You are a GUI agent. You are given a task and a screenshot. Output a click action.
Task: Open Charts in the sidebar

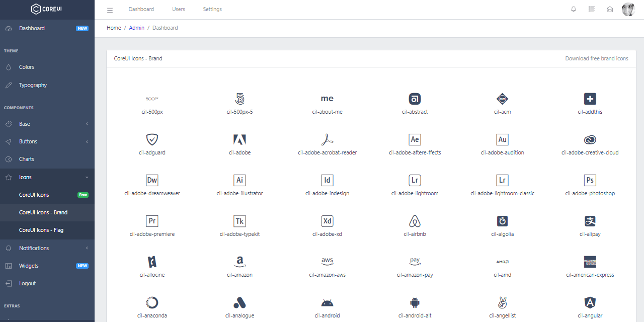pyautogui.click(x=47, y=159)
